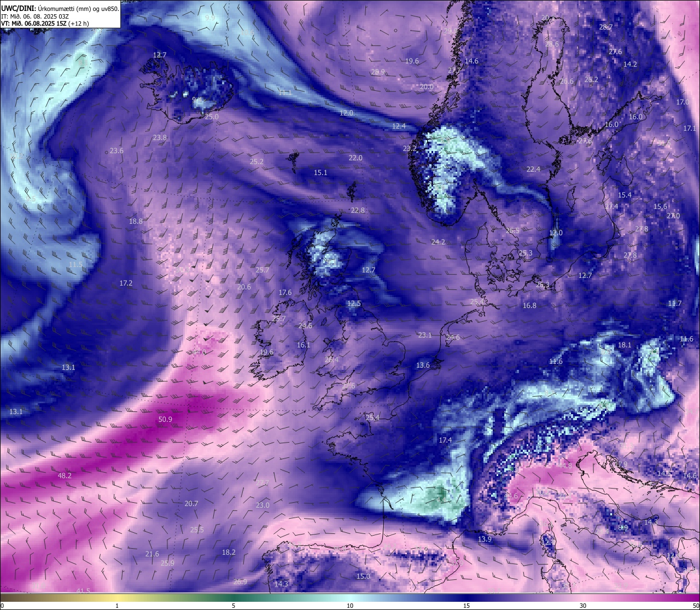Select the 13.9 value near the Mediterranean coast
The height and width of the screenshot is (610, 700).
485,539
